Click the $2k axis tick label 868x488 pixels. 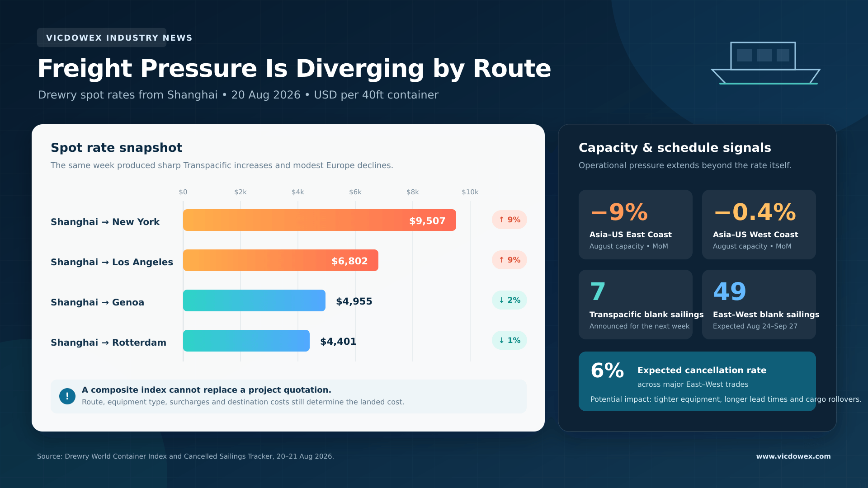point(241,192)
